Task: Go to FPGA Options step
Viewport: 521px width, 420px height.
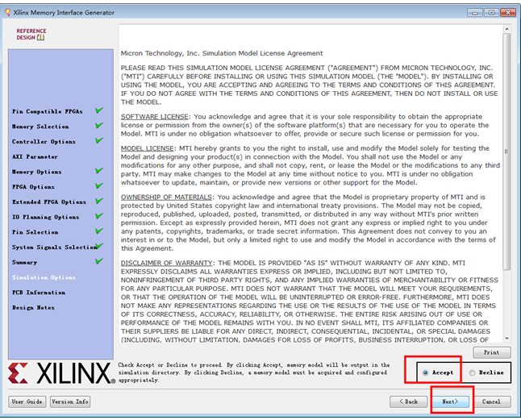Action: pyautogui.click(x=33, y=187)
